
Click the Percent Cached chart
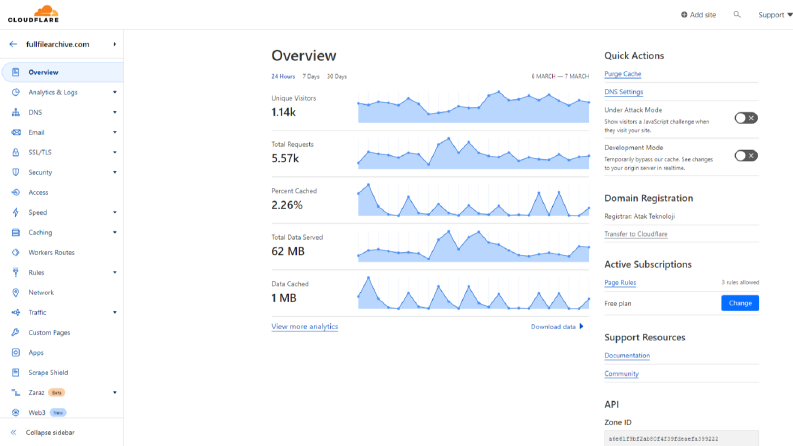coord(473,200)
